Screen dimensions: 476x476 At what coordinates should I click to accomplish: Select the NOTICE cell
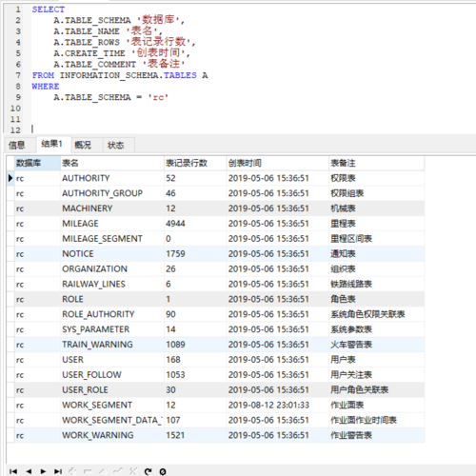click(112, 254)
